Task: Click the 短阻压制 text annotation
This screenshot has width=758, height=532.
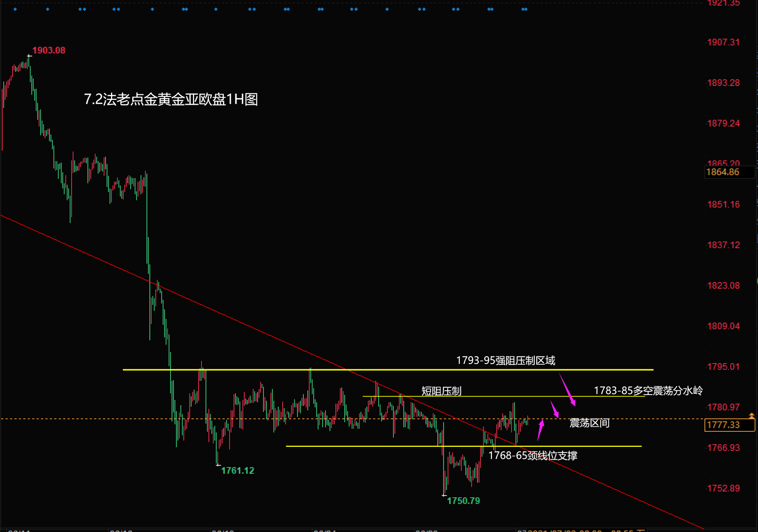Action: [441, 391]
